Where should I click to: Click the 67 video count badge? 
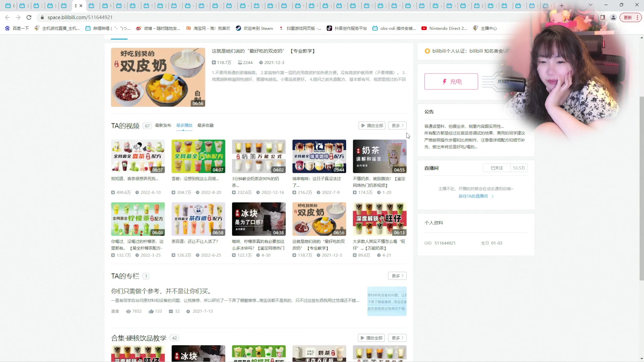click(147, 126)
